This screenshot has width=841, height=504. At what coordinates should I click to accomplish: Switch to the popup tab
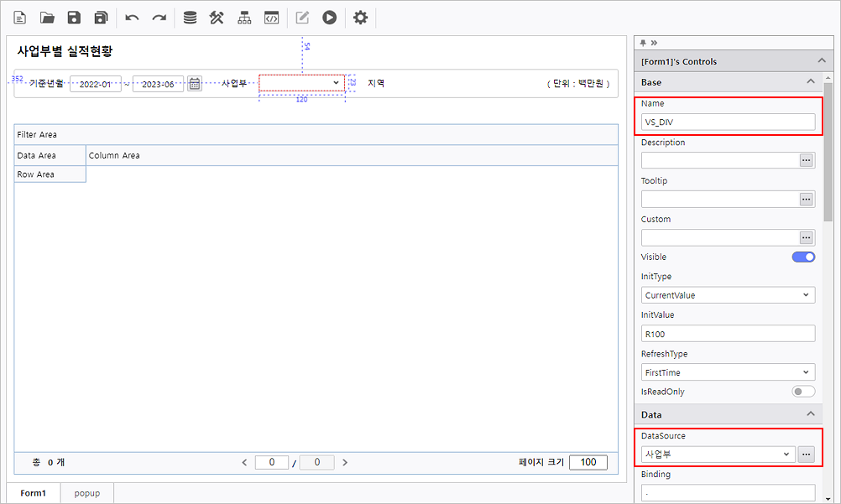[x=86, y=493]
